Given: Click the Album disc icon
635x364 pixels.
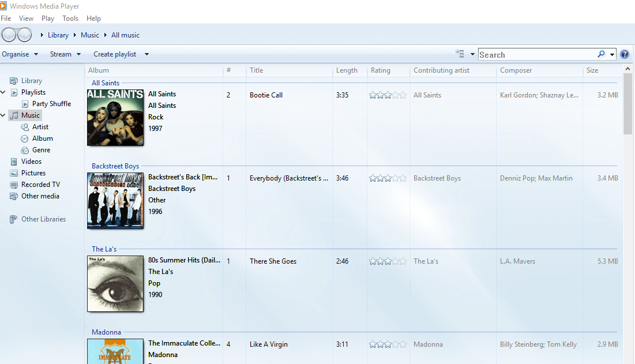Looking at the screenshot, I should tap(25, 138).
